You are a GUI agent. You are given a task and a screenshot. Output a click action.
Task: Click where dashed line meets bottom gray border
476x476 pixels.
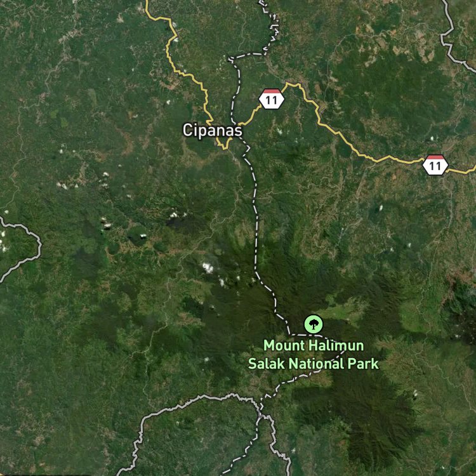pyautogui.click(x=261, y=410)
